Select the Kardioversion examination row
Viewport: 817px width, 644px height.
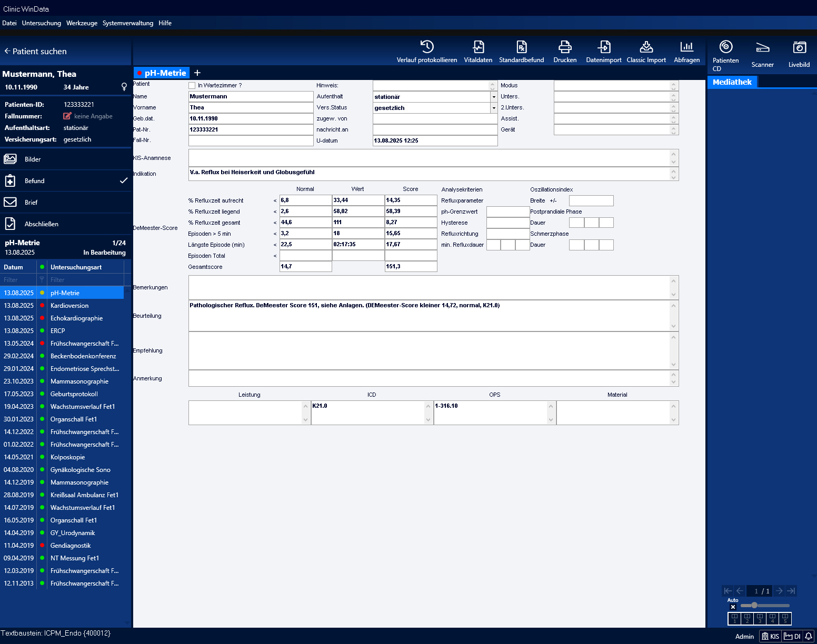pyautogui.click(x=62, y=305)
